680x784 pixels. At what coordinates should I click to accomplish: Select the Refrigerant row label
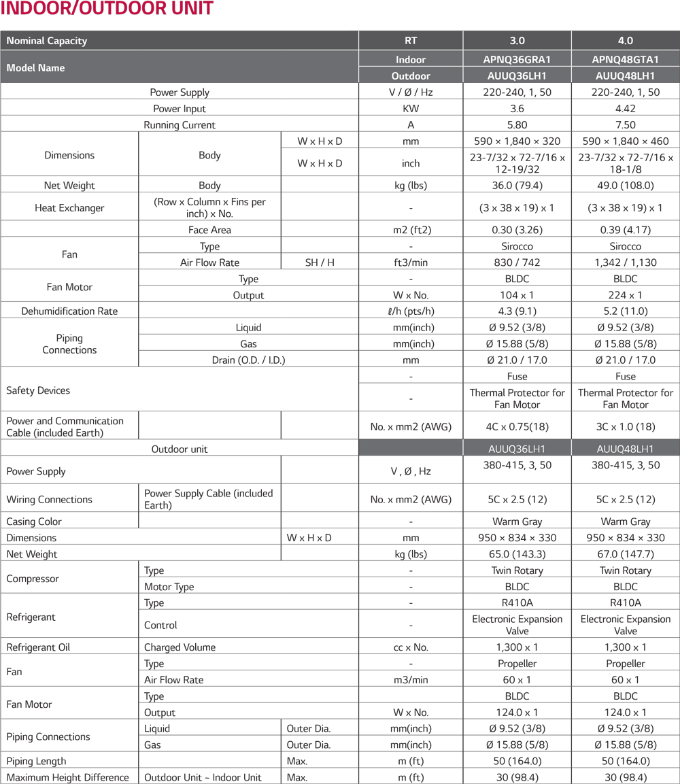point(31,617)
